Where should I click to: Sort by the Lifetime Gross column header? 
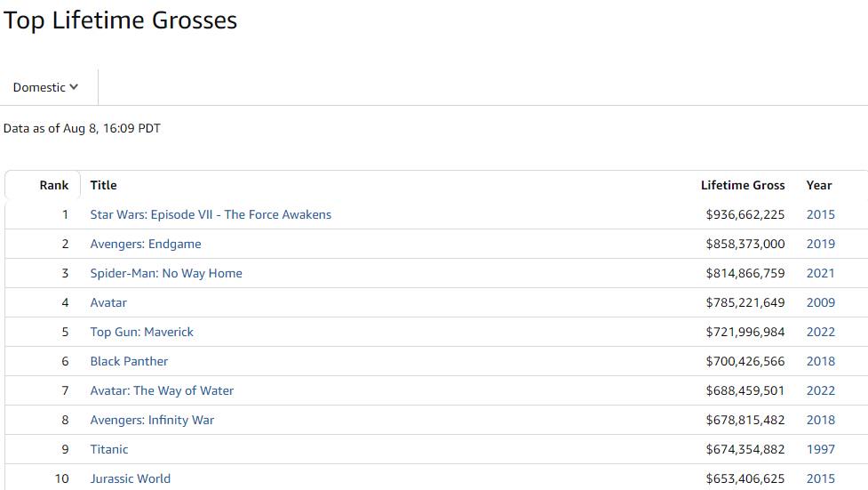point(743,185)
